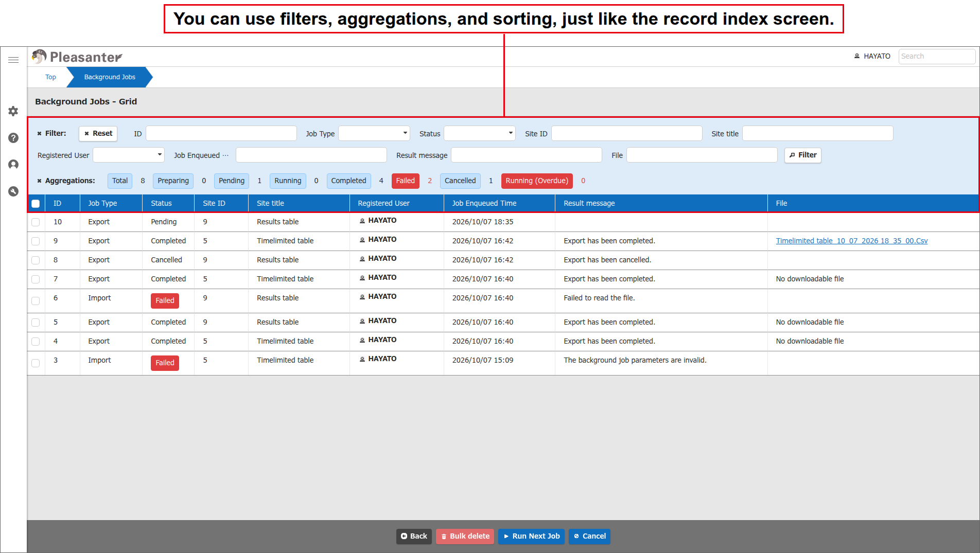Focus the Job Enqueued filter field
Viewport: 980px width, 553px height.
pyautogui.click(x=311, y=155)
